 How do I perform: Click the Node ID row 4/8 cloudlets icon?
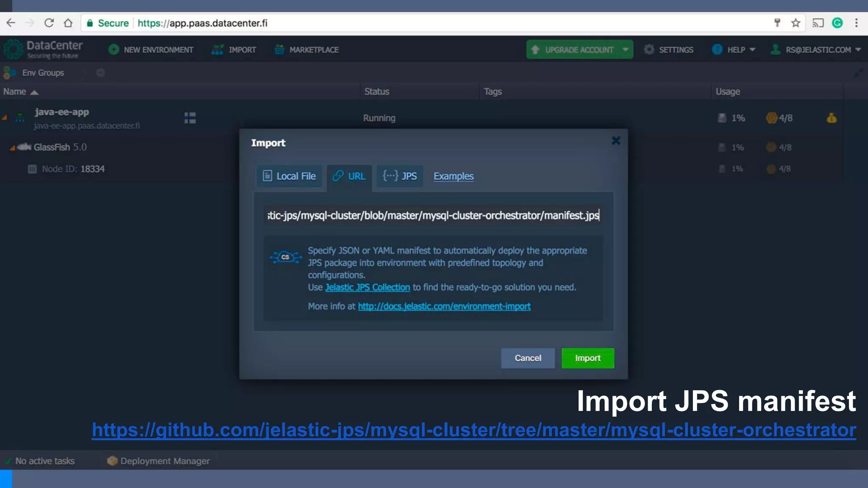[x=771, y=169]
